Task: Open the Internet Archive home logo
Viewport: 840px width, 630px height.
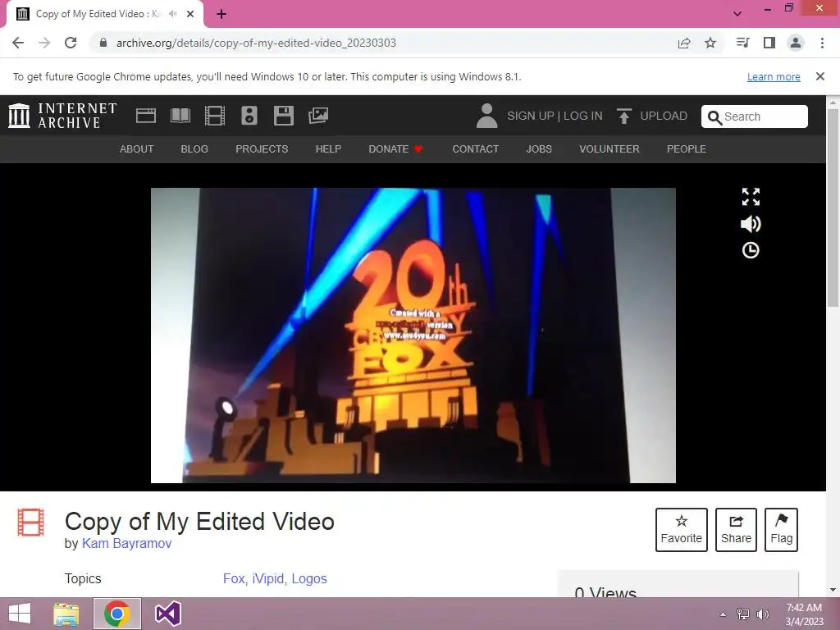Action: coord(62,116)
